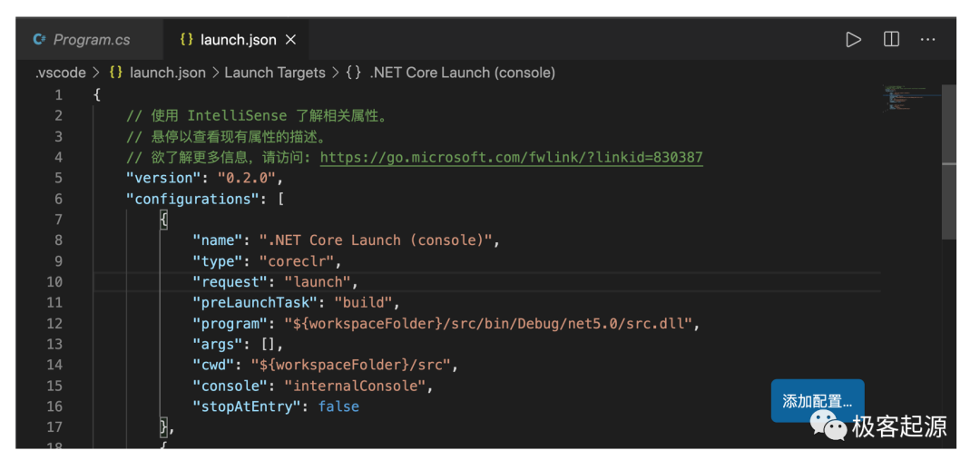This screenshot has width=980, height=470.
Task: Click the editor vertical scrollbar
Action: pos(948,163)
